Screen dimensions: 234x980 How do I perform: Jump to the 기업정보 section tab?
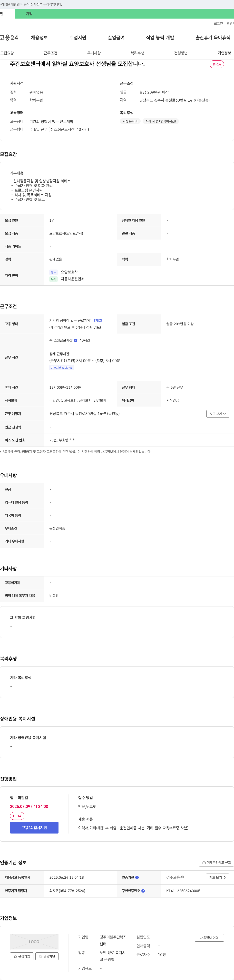point(224,53)
